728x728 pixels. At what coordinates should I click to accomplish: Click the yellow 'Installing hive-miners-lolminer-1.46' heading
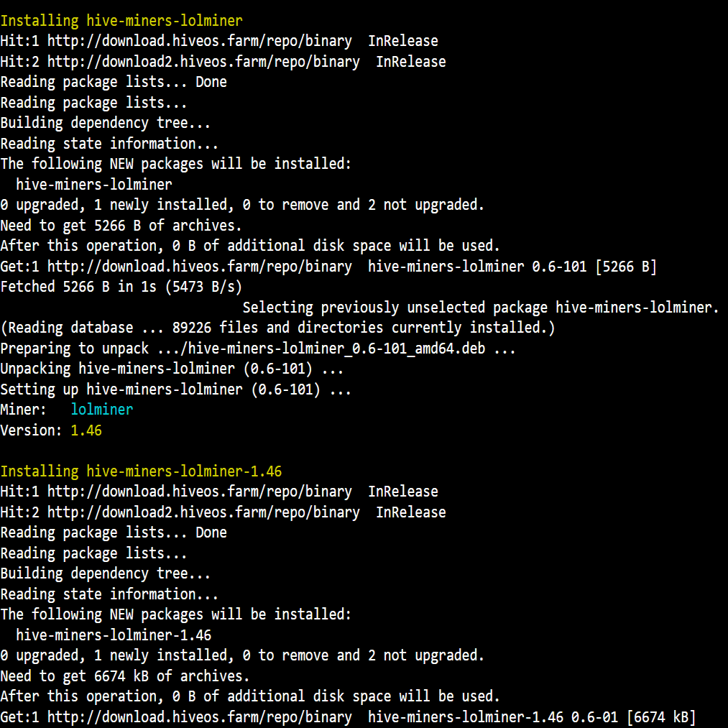(141, 471)
